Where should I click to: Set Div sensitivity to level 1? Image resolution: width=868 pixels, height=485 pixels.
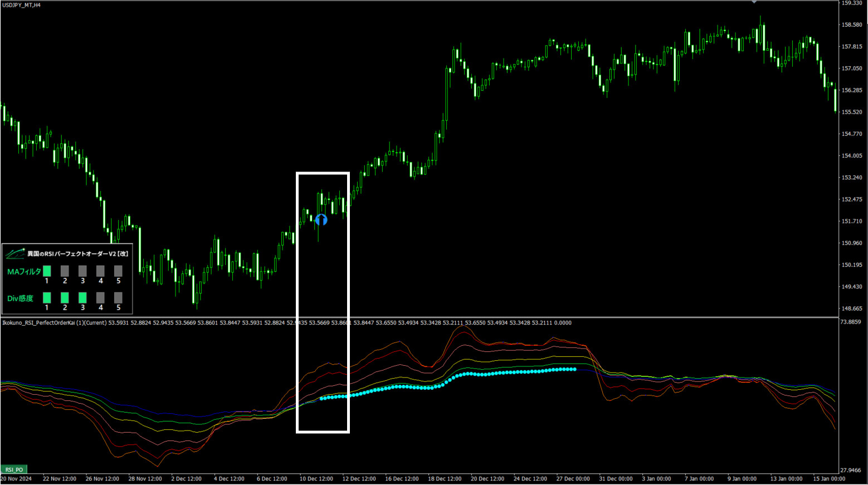47,298
